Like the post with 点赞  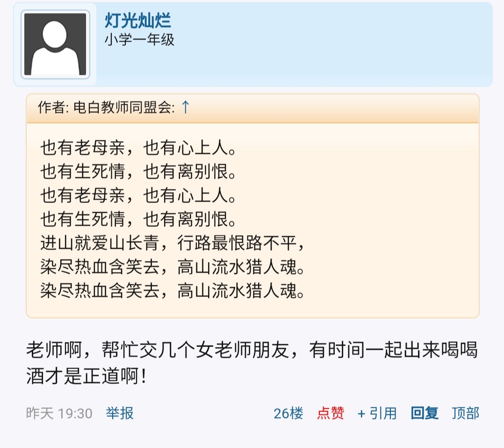pos(331,413)
